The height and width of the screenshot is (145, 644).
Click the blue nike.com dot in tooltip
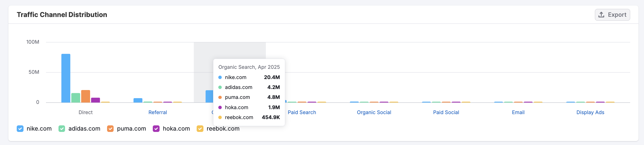pos(220,77)
